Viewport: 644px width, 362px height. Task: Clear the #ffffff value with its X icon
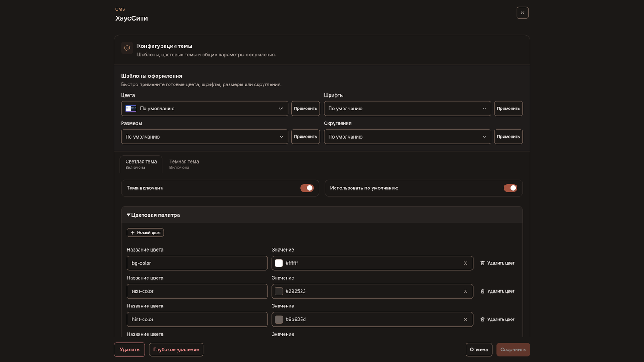[465, 263]
